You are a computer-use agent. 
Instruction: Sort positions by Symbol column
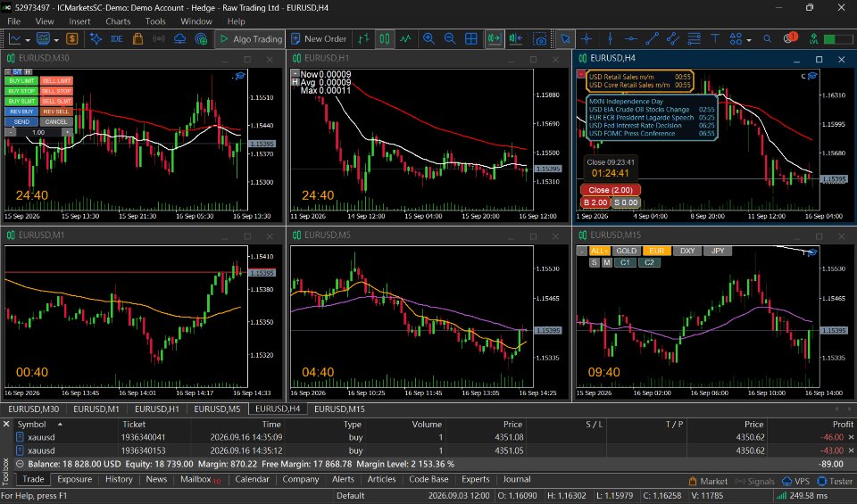pyautogui.click(x=32, y=425)
